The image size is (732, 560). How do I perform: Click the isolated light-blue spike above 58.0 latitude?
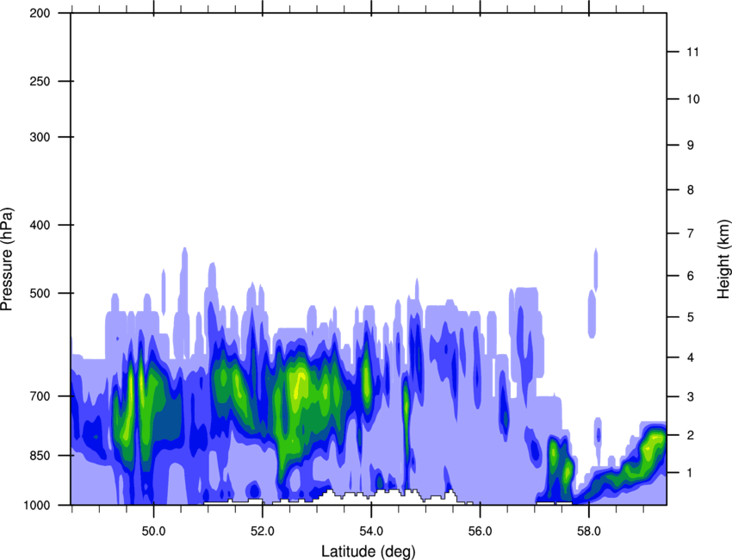click(596, 270)
